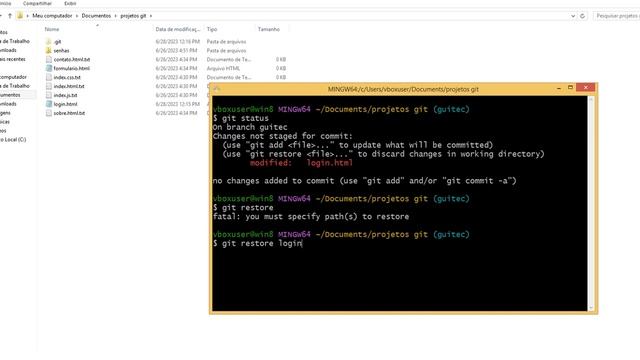The height and width of the screenshot is (360, 640).
Task: Click projetos git breadcrumb segment
Action: 133,16
